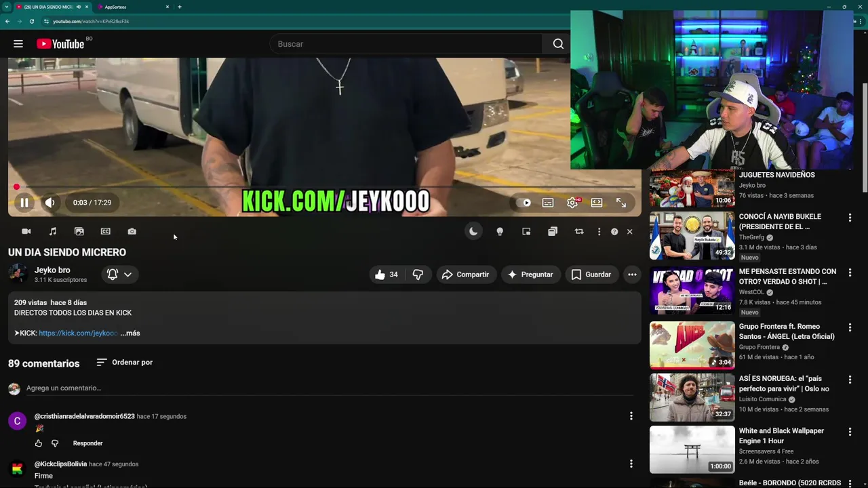
Task: Toggle dark mode moon icon
Action: click(473, 232)
